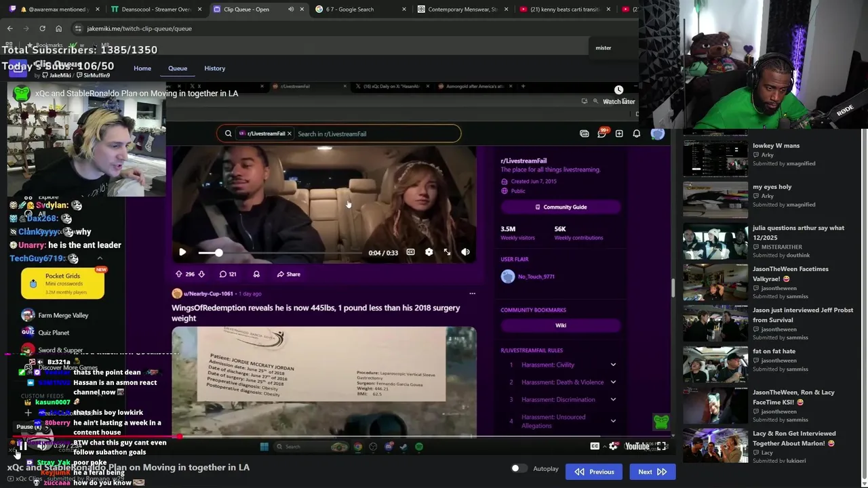Image resolution: width=868 pixels, height=488 pixels.
Task: Click the award icon on the Reddit post
Action: (256, 274)
